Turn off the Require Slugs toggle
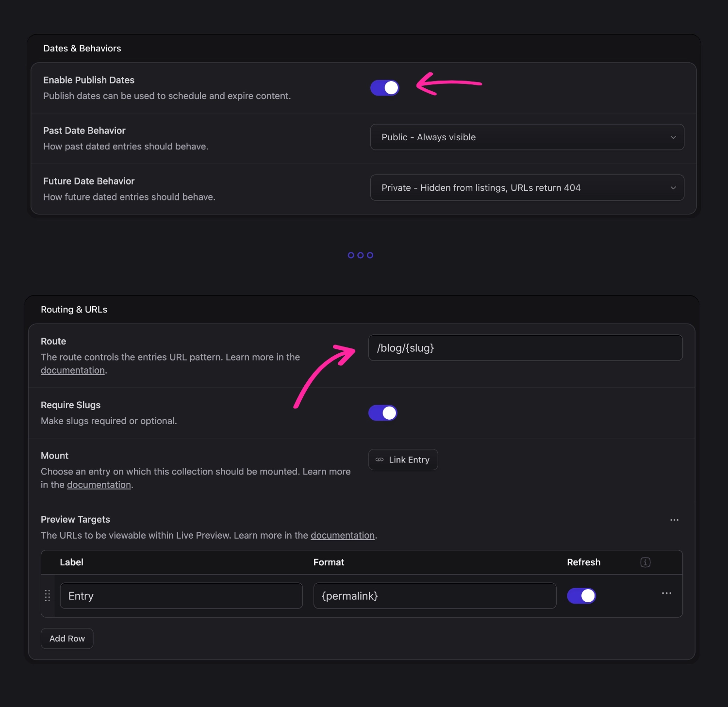 pos(382,412)
